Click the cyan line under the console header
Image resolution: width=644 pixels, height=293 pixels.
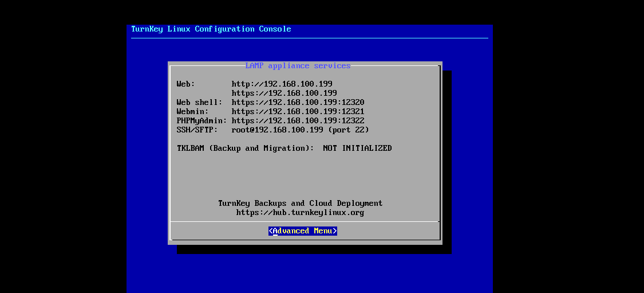(309, 38)
